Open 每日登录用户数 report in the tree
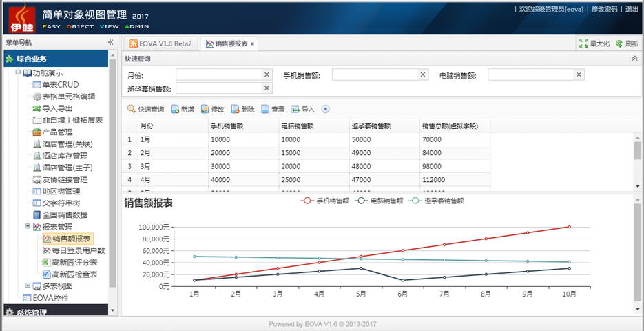Screen dimensions: 644x331 point(78,250)
